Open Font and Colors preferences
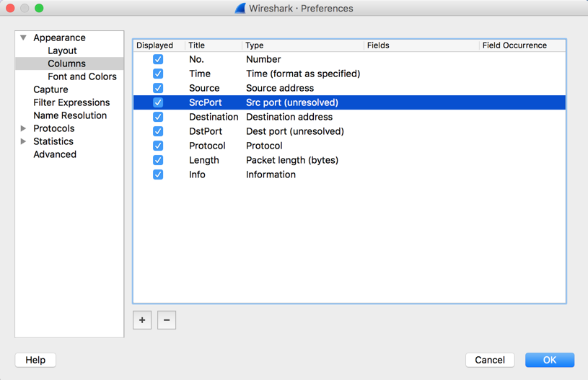This screenshot has width=588, height=380. click(82, 76)
